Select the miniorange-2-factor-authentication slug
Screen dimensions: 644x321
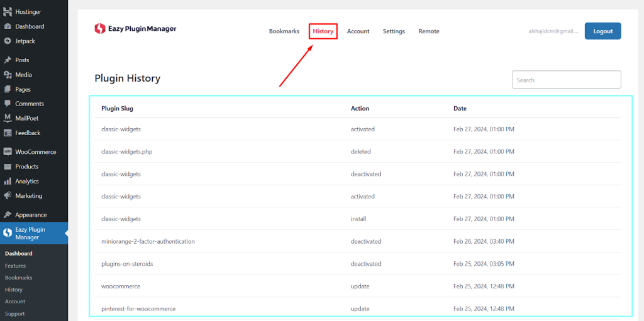click(x=148, y=241)
